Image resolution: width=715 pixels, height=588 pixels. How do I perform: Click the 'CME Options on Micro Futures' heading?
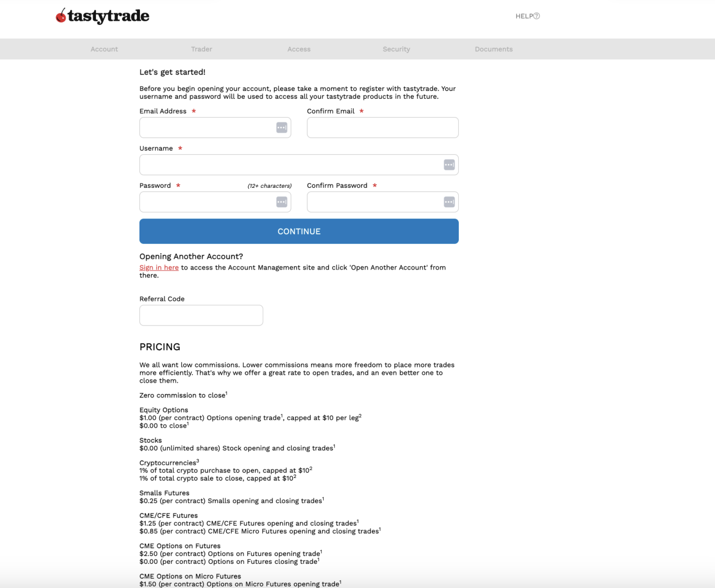pos(190,576)
